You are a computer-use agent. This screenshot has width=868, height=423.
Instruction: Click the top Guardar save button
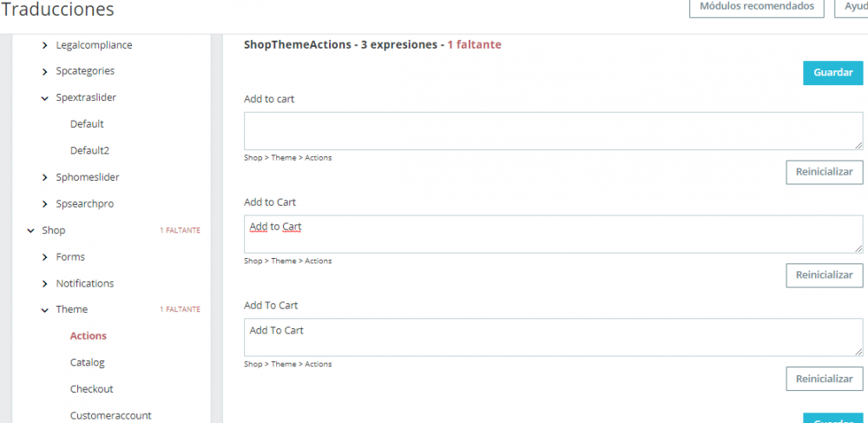click(x=832, y=73)
